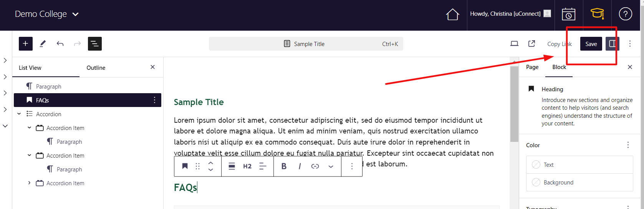The height and width of the screenshot is (209, 644).
Task: Open page preview in new tab
Action: [531, 44]
